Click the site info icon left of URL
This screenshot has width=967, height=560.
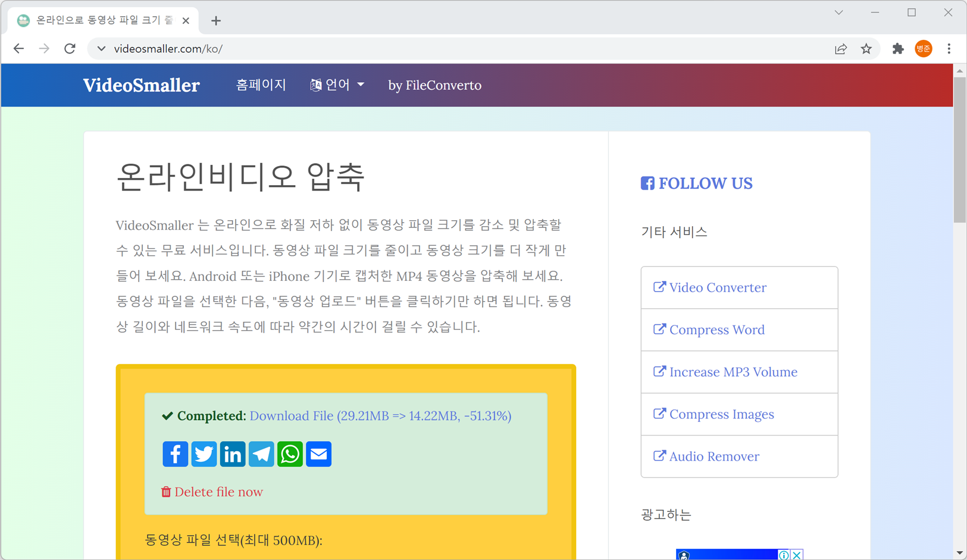tap(101, 49)
